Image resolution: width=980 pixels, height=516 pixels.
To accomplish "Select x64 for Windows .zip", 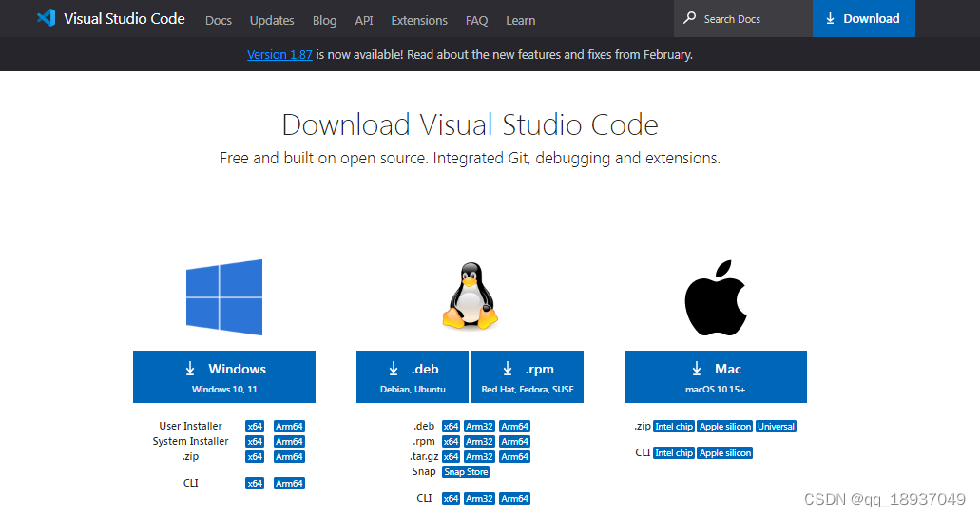I will tap(255, 457).
